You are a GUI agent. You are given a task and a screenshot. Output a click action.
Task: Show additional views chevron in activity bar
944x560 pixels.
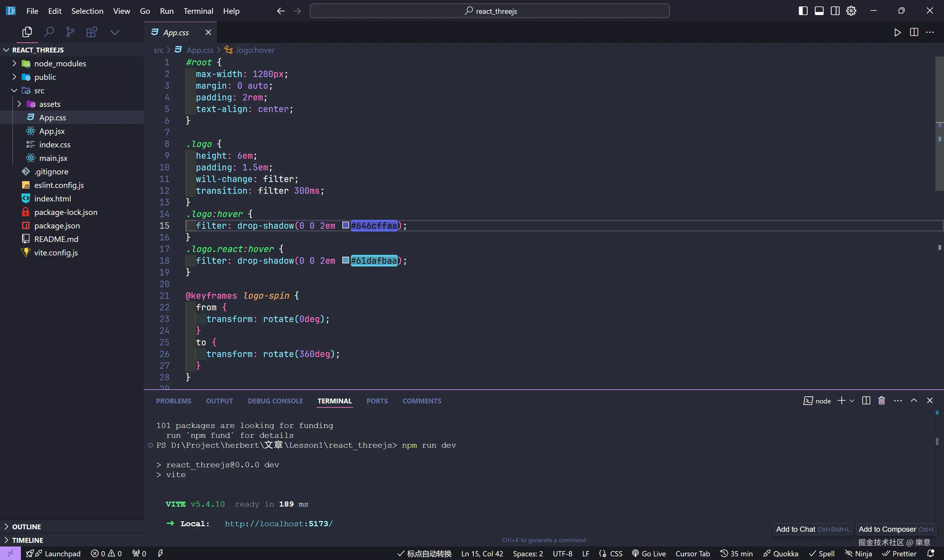[x=115, y=33]
